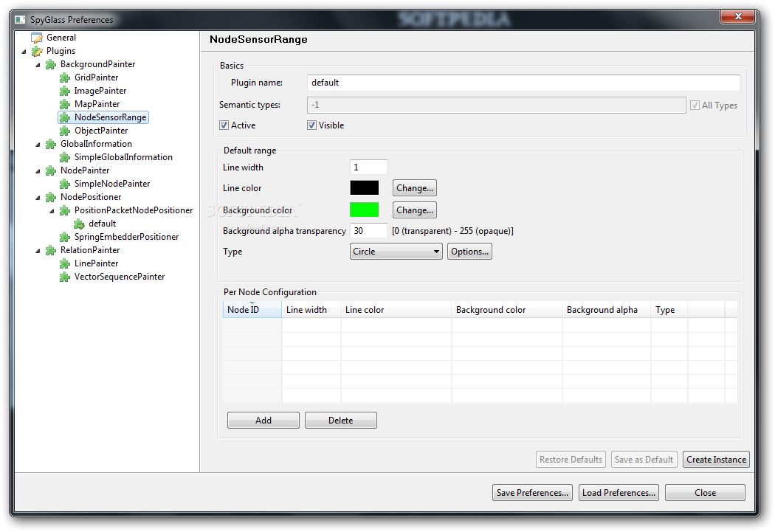This screenshot has width=775, height=532.
Task: Click the PositionPacketNodePositioner puzzle icon
Action: 65,211
